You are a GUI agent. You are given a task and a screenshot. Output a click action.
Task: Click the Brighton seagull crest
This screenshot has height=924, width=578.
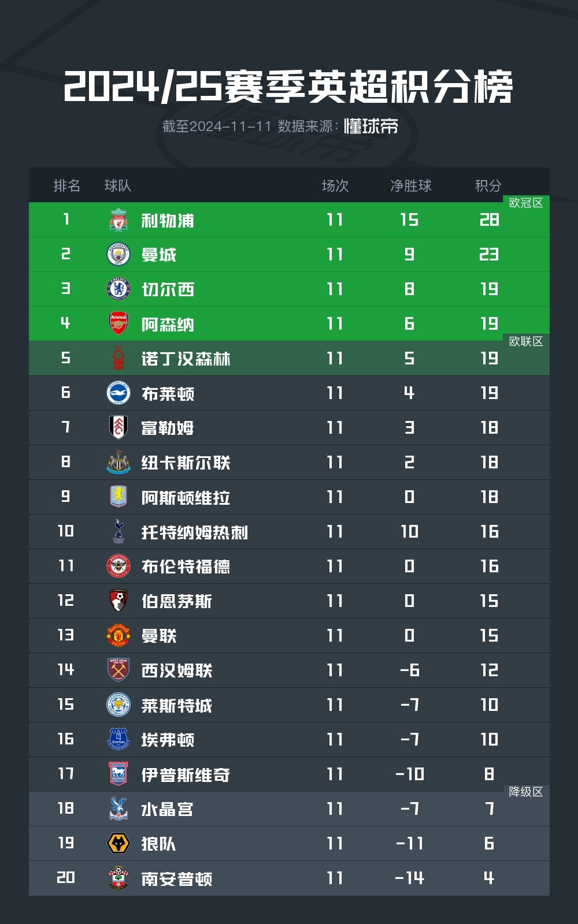(118, 393)
